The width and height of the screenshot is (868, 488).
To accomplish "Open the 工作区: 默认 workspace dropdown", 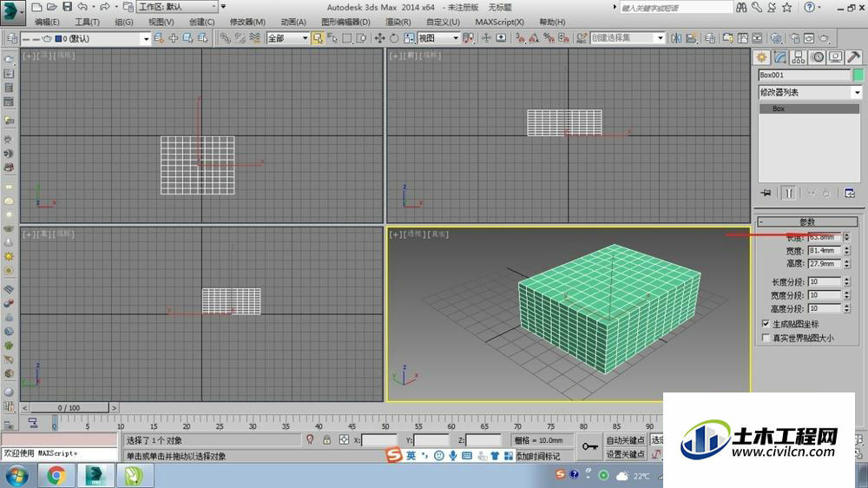I will pos(177,7).
